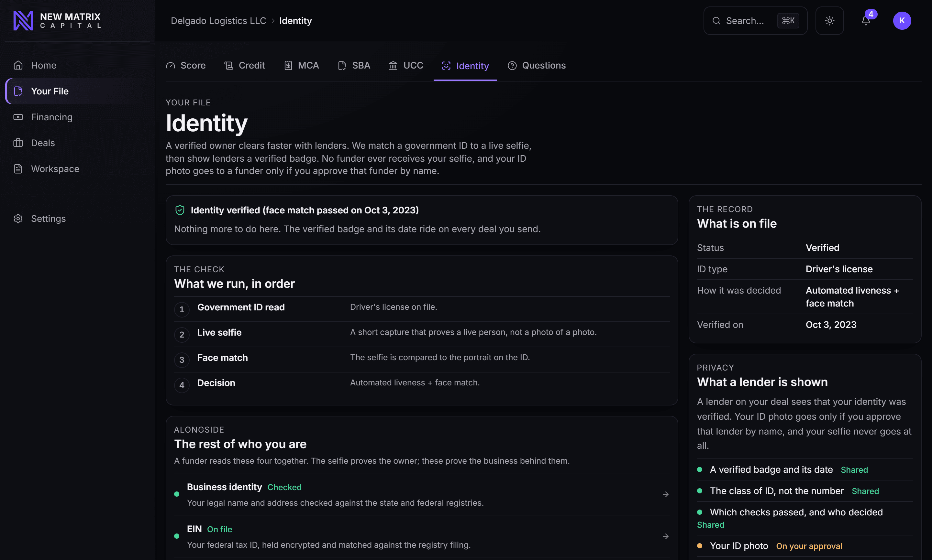Click 'The class of ID, not the number'
932x560 pixels.
[x=805, y=491]
